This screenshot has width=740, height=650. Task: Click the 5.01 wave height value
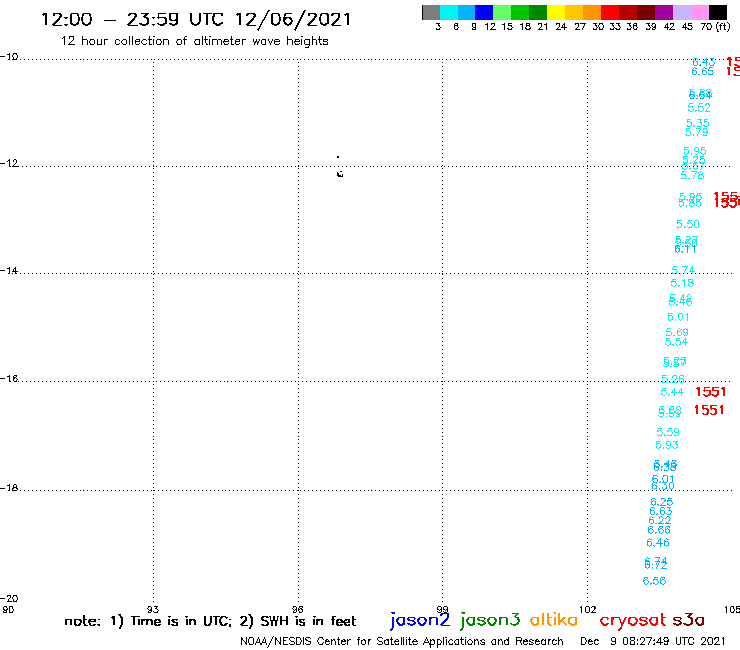pos(678,317)
